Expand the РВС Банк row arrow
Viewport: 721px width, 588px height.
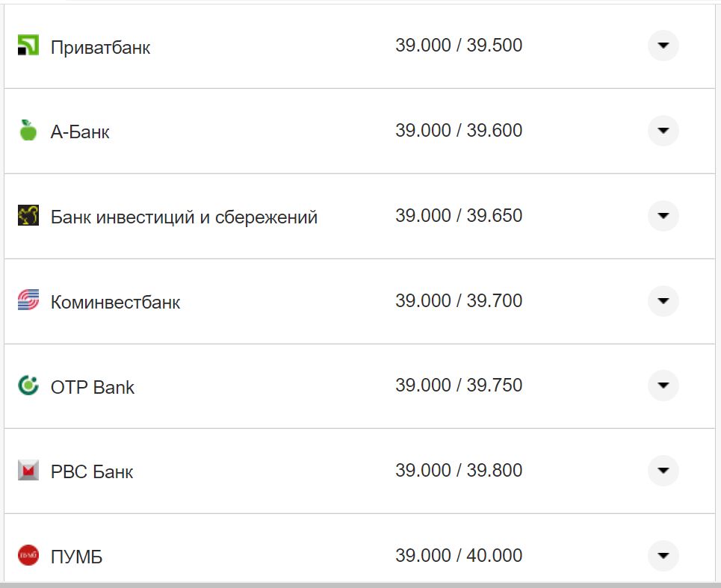pos(663,471)
